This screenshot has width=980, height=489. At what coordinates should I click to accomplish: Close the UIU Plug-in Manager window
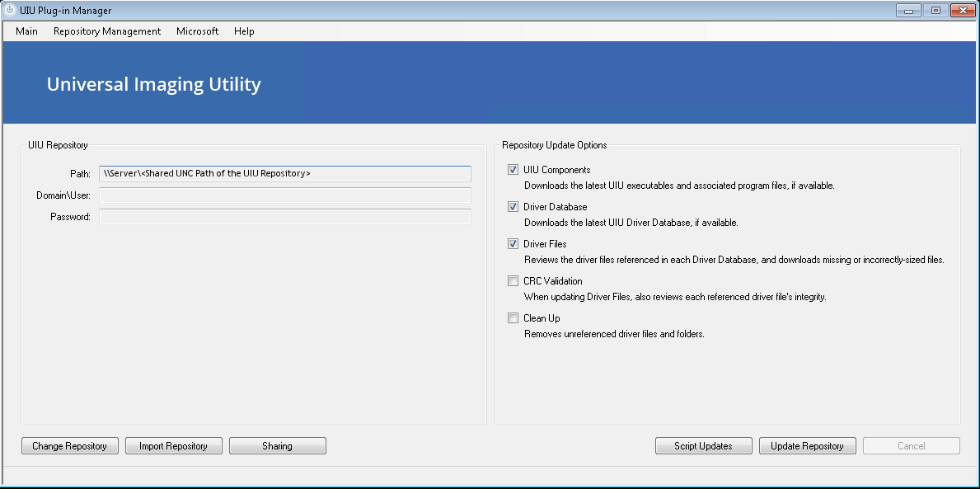[x=964, y=10]
